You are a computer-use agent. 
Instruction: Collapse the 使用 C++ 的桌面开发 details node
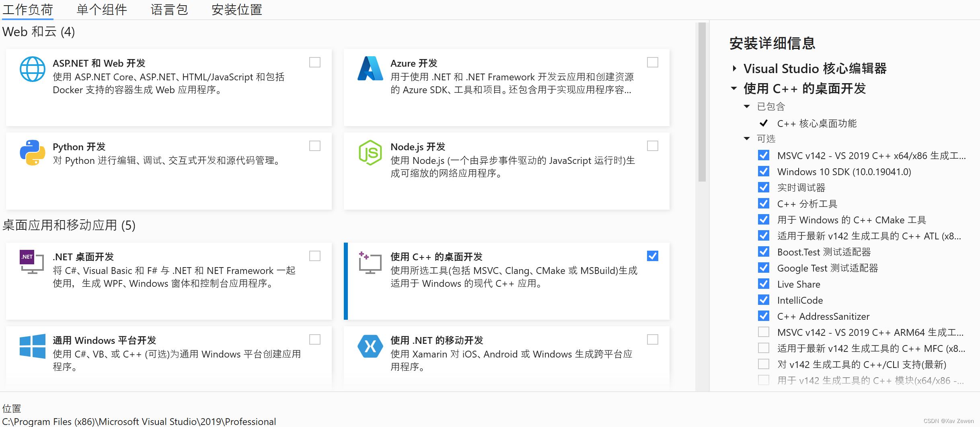tap(734, 88)
